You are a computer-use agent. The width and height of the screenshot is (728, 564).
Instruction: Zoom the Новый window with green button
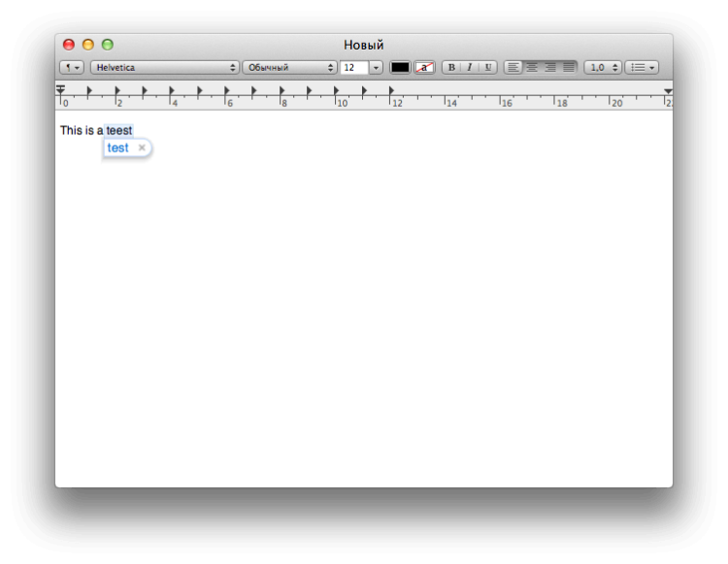coord(108,45)
